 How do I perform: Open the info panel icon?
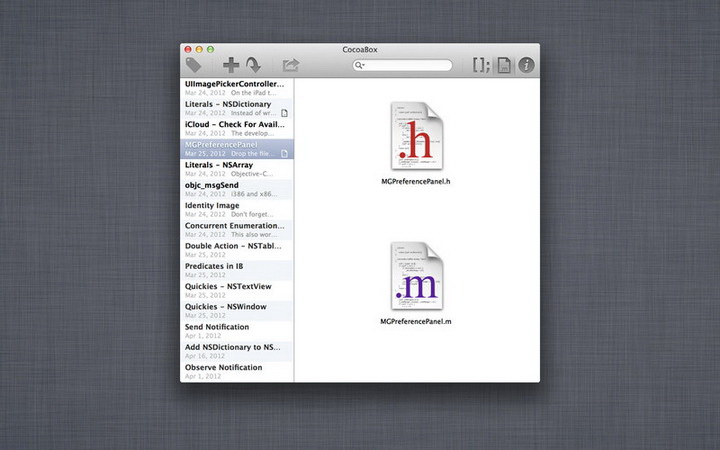click(x=526, y=65)
